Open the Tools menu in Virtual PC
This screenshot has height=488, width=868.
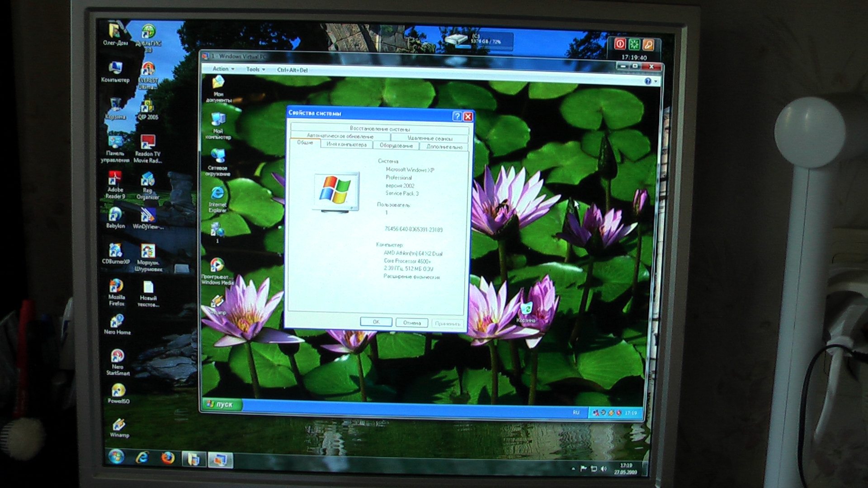click(x=255, y=70)
